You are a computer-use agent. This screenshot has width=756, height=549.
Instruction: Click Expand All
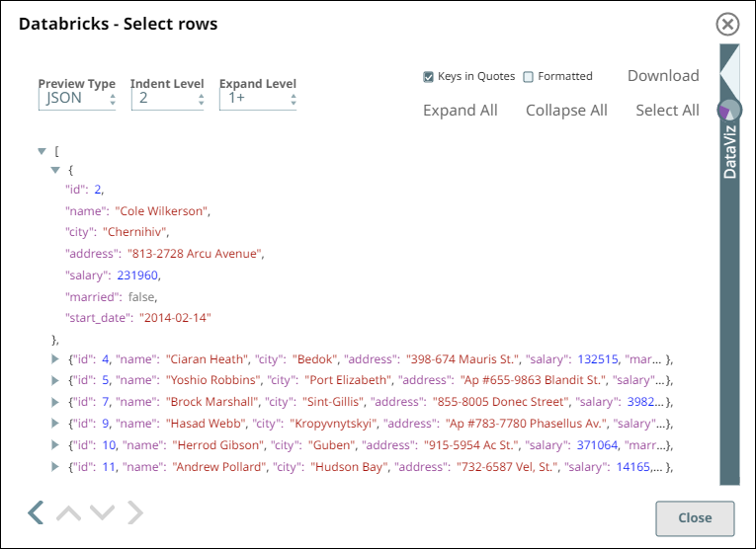pos(461,111)
